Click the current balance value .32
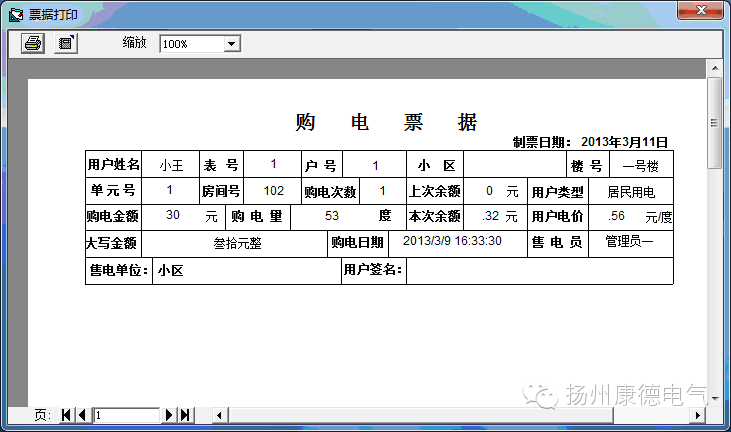 click(490, 216)
